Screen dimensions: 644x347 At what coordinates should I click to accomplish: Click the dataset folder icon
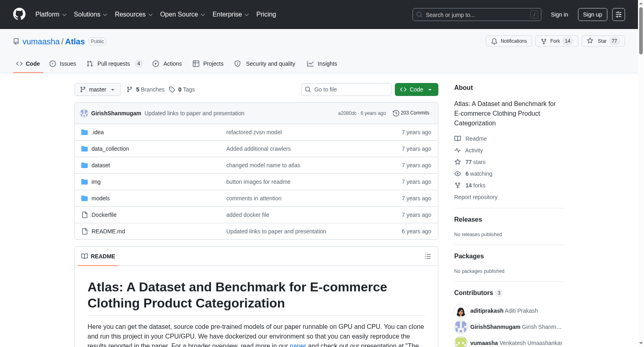point(85,165)
